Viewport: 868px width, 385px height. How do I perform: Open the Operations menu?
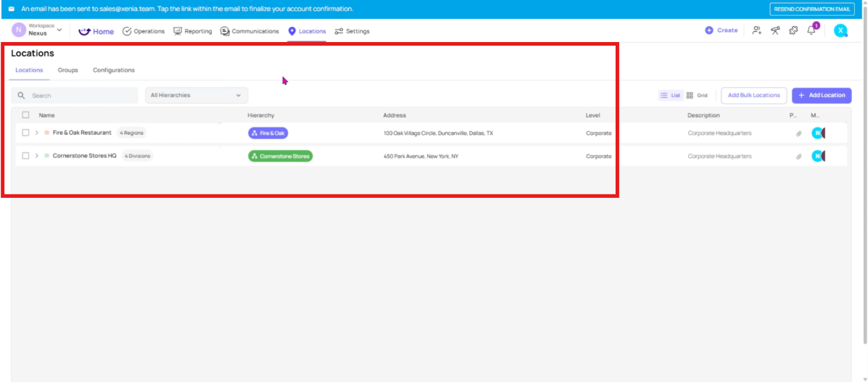[144, 31]
